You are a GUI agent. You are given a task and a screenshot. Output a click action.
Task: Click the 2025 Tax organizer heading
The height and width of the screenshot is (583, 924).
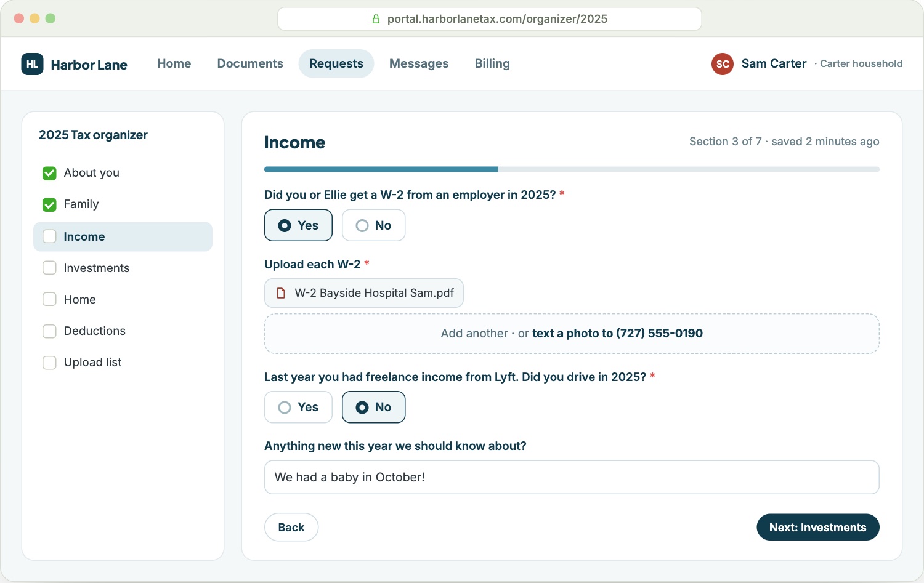tap(93, 135)
